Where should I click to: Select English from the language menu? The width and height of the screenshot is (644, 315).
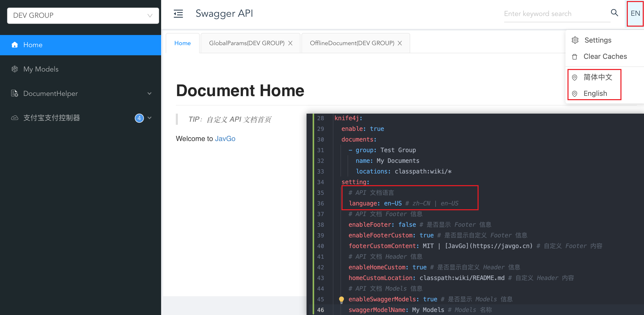coord(595,93)
